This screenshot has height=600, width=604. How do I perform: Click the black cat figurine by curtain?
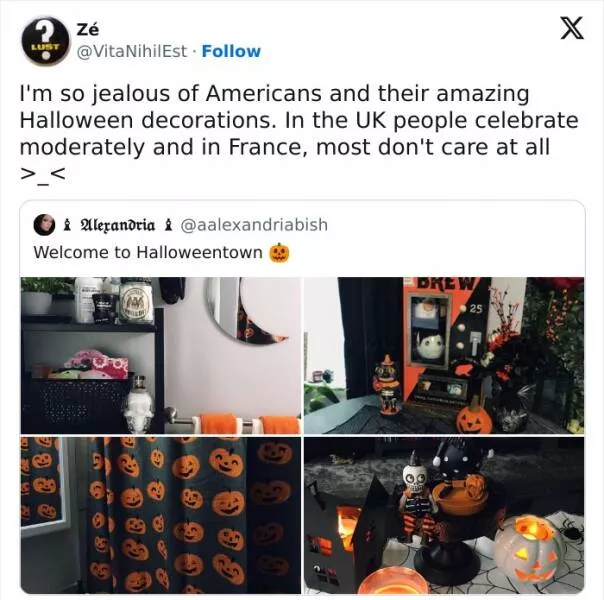[386, 385]
